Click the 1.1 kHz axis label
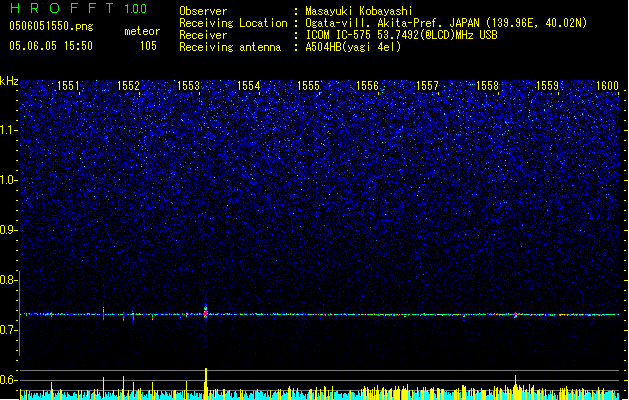Image resolution: width=629 pixels, height=400 pixels. pyautogui.click(x=9, y=130)
